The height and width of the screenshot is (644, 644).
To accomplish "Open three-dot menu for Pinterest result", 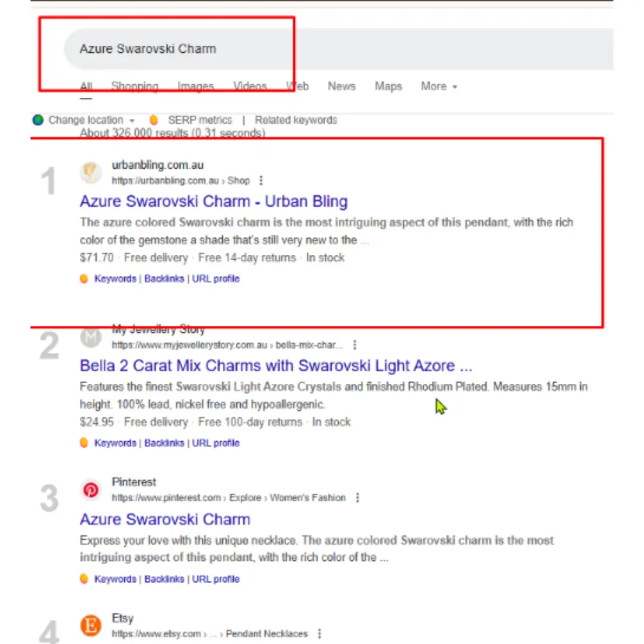I will tap(357, 498).
